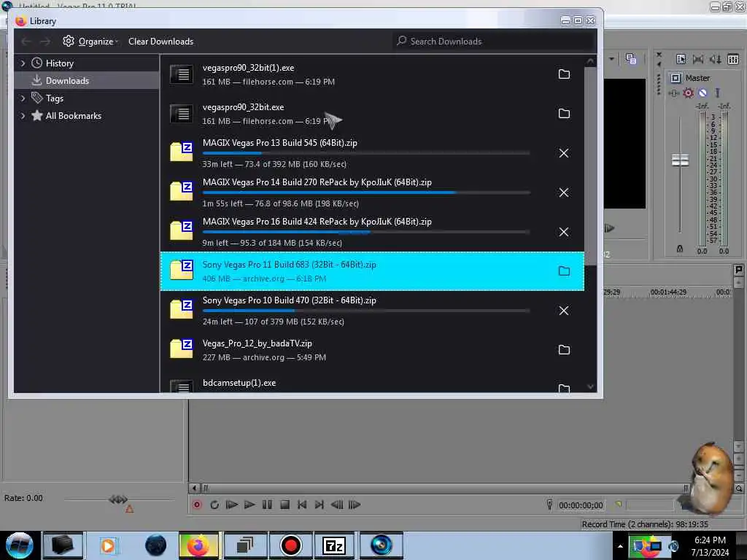Click Master bus settings gear icon
Image resolution: width=747 pixels, height=560 pixels.
coord(688,93)
